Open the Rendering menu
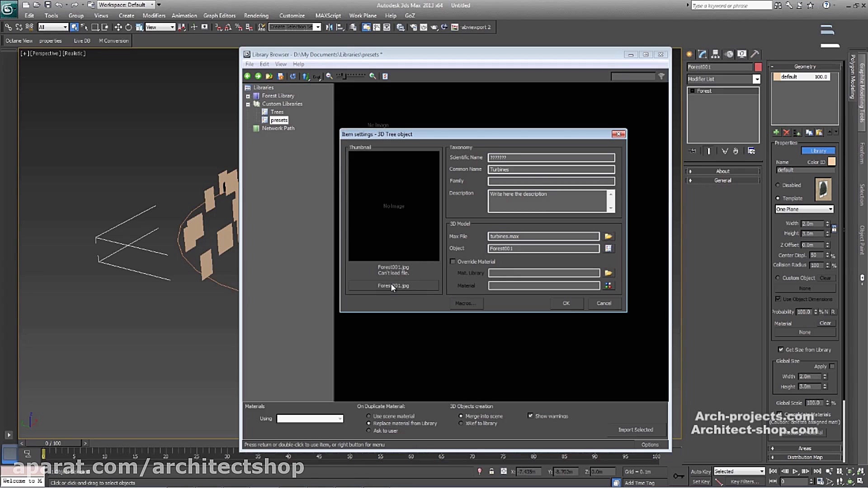868x488 pixels. tap(256, 15)
